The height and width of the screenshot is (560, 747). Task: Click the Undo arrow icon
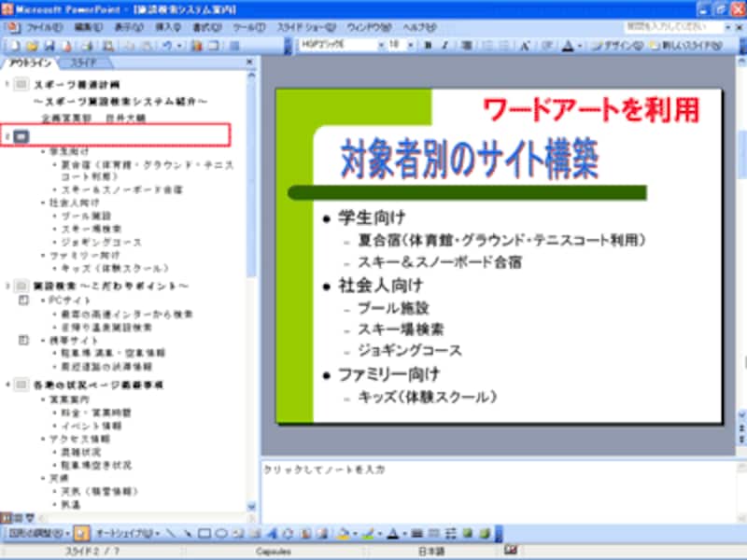(168, 45)
